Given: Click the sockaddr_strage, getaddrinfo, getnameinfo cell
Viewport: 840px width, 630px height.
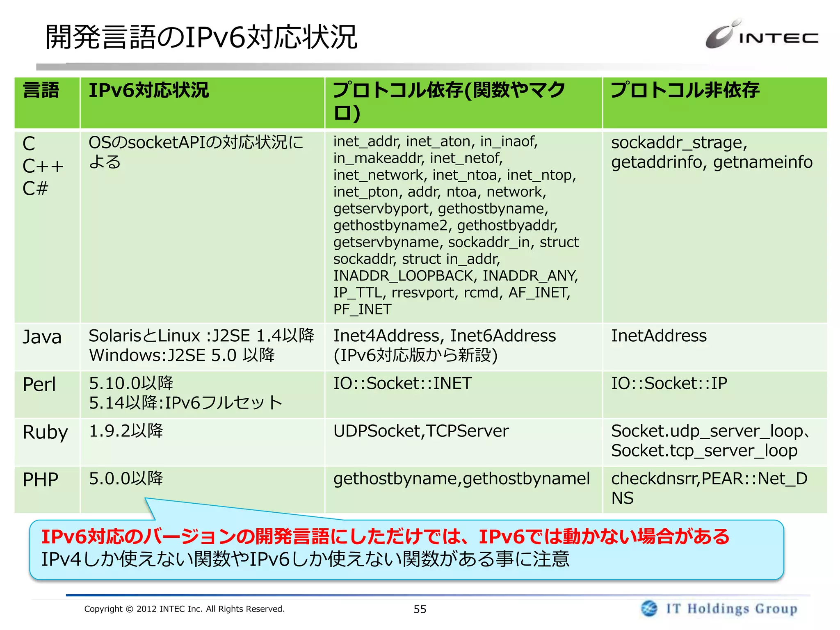Looking at the screenshot, I should click(x=715, y=226).
